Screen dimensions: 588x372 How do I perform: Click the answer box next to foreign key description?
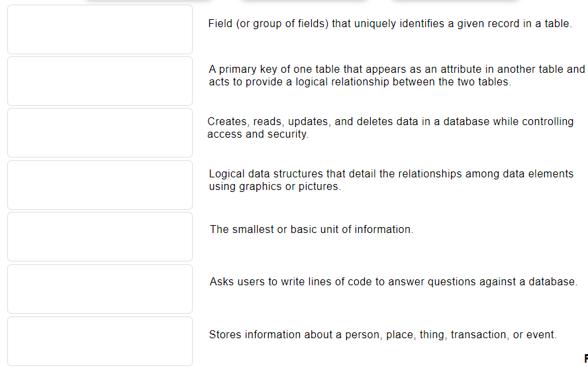[100, 81]
